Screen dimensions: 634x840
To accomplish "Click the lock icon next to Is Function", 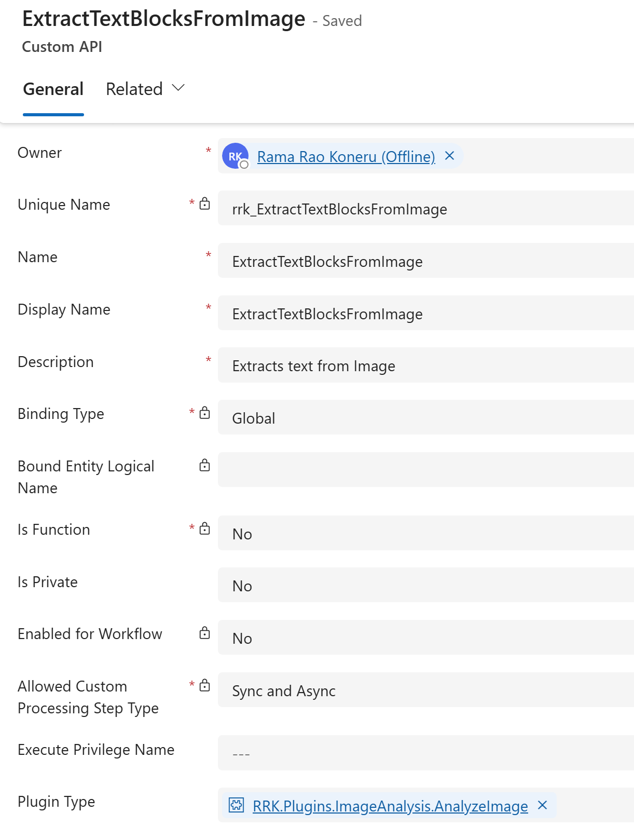I will (x=205, y=529).
